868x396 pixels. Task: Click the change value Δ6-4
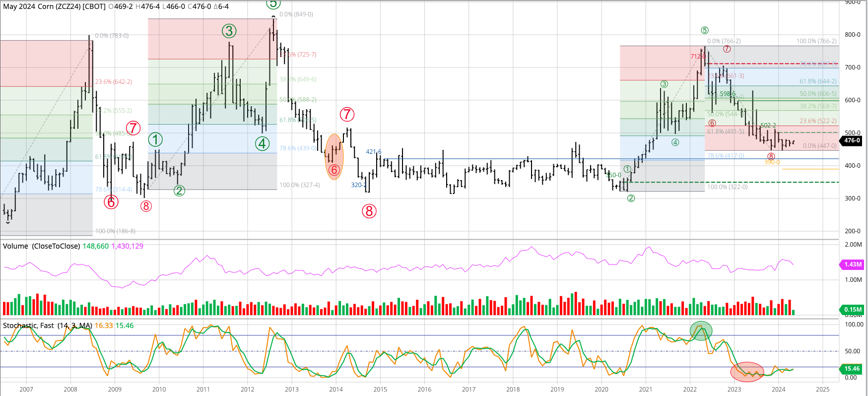coord(221,6)
